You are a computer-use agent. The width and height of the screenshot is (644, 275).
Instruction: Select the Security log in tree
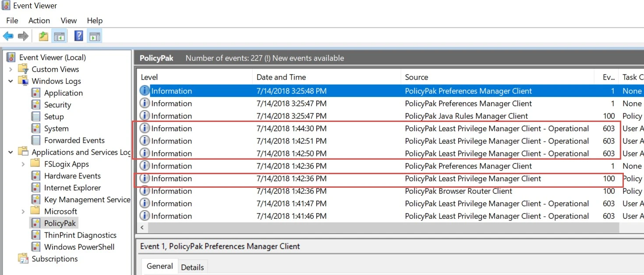pos(57,105)
